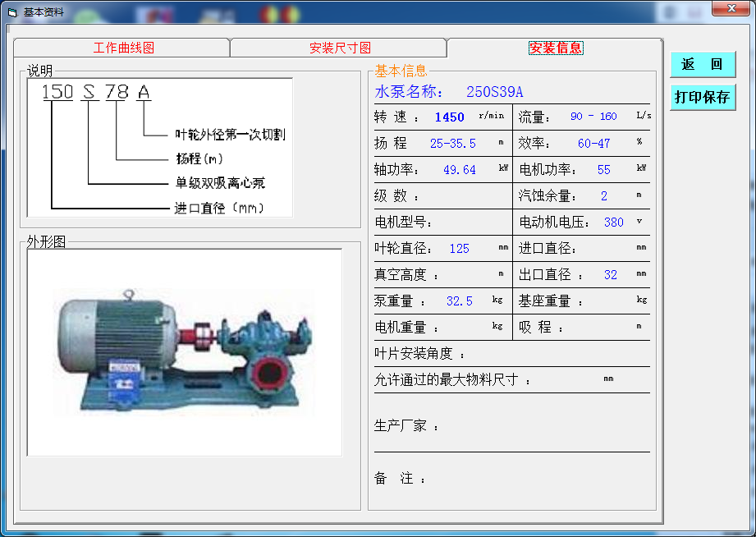Click the 级数 label

(396, 196)
